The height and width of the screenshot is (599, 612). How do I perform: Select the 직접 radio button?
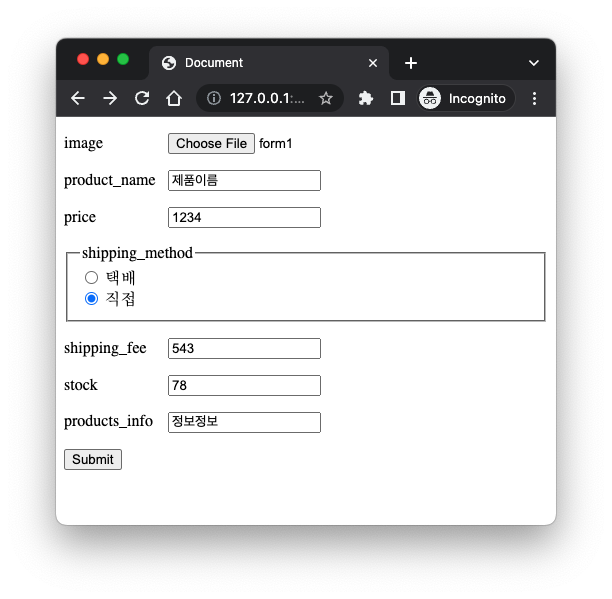click(91, 299)
